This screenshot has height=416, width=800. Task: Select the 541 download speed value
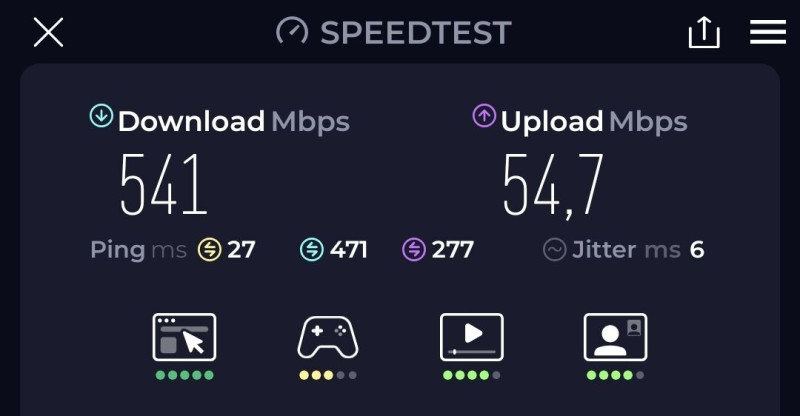[163, 184]
